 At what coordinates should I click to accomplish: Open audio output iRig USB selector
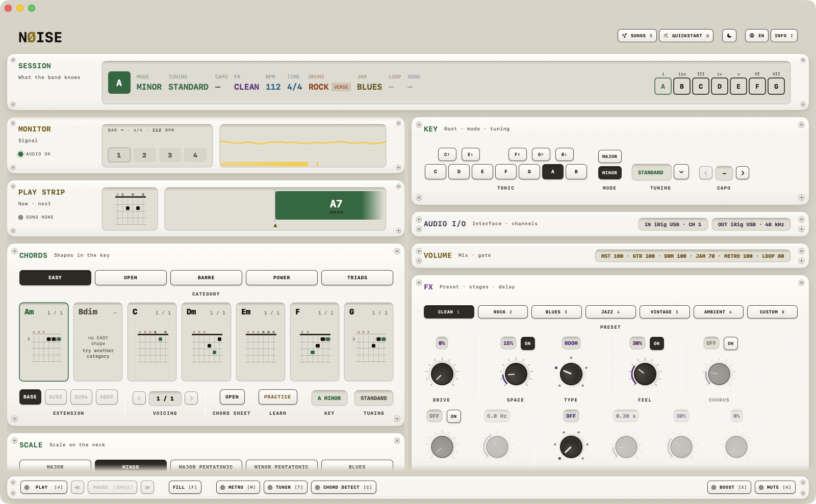pyautogui.click(x=751, y=224)
